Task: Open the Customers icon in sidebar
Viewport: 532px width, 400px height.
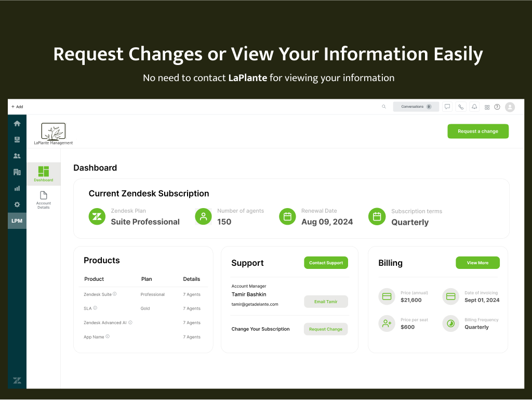Action: pos(17,156)
